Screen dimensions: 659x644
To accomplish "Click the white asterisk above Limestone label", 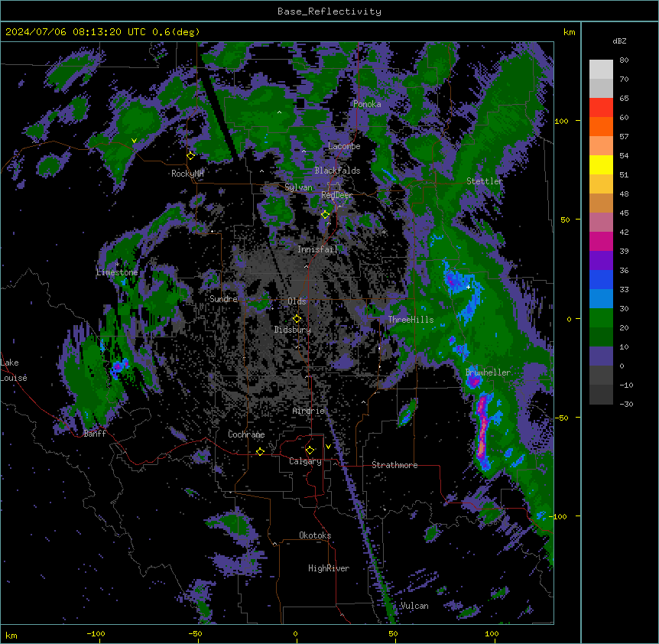I will [117, 264].
